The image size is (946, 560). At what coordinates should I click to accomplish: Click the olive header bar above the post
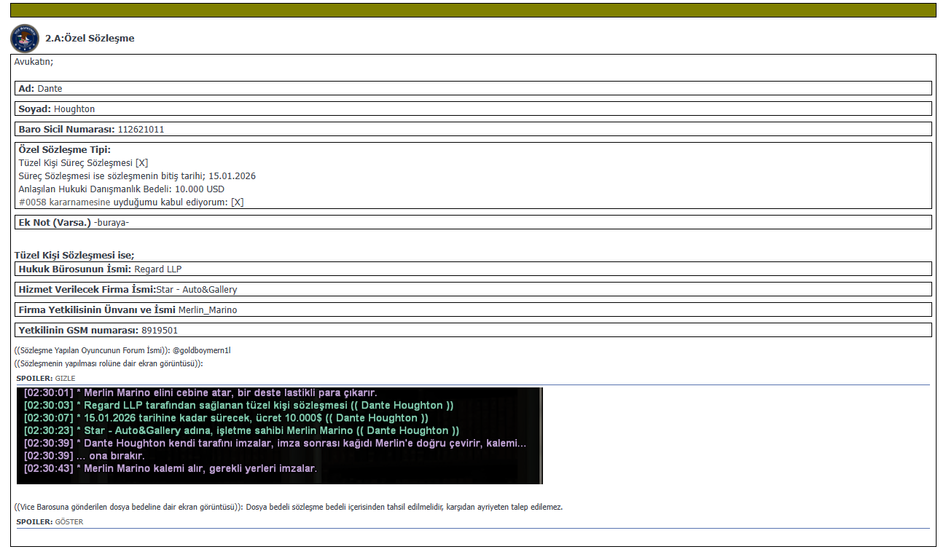(x=473, y=10)
